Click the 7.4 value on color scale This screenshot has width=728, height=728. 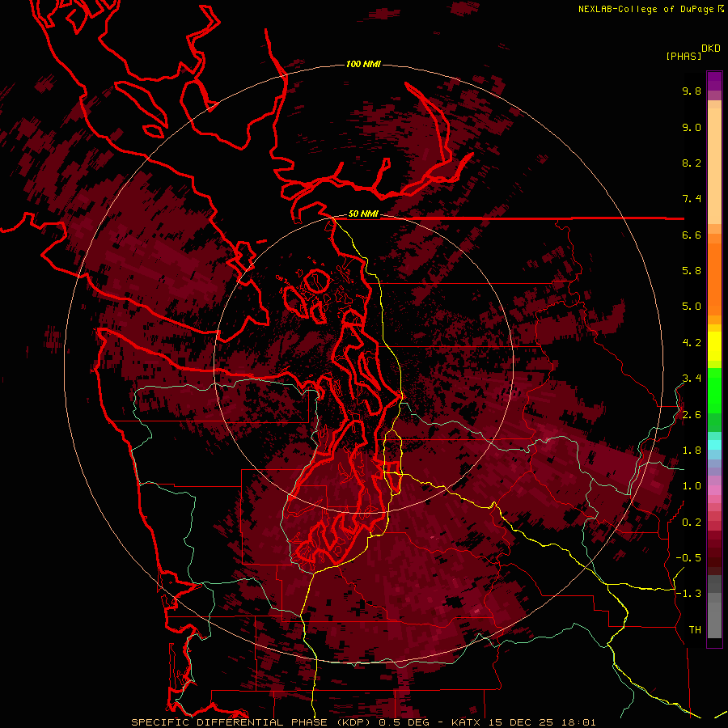[692, 199]
